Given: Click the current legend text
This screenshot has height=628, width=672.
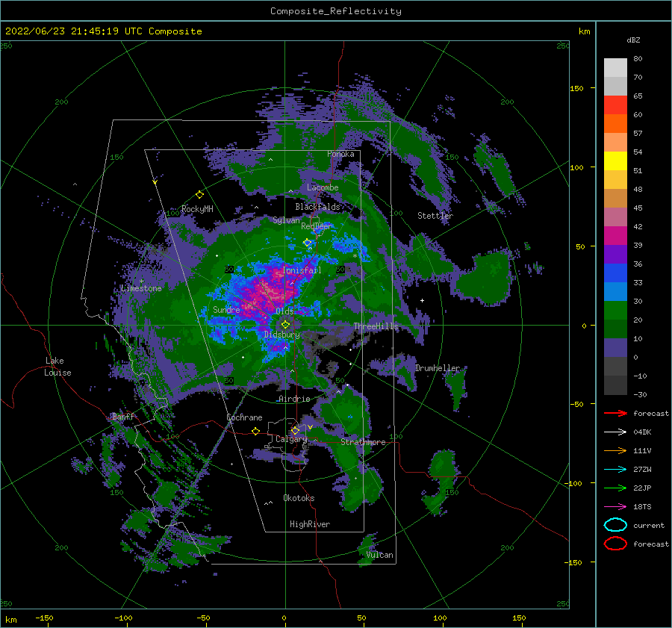Looking at the screenshot, I should point(649,525).
